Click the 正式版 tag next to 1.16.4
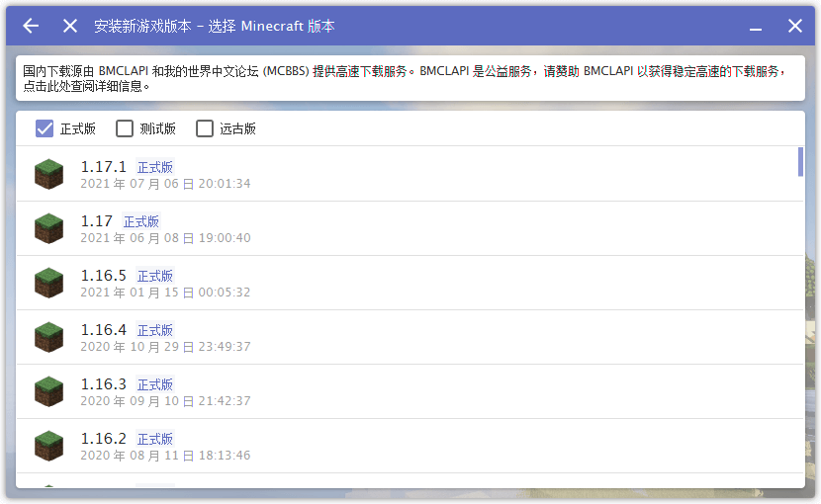Viewport: 821px width, 504px height. 155,330
